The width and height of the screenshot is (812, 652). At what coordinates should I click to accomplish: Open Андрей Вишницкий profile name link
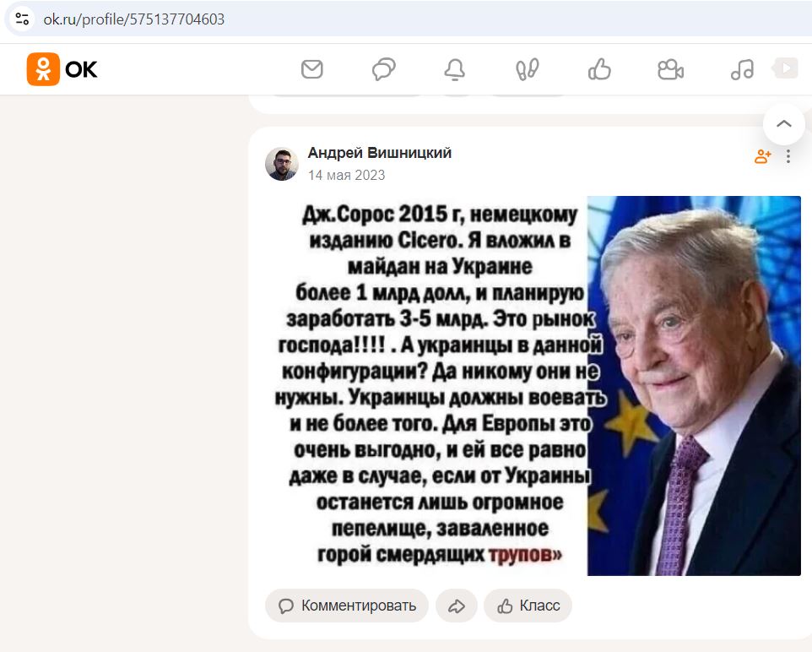(x=380, y=153)
